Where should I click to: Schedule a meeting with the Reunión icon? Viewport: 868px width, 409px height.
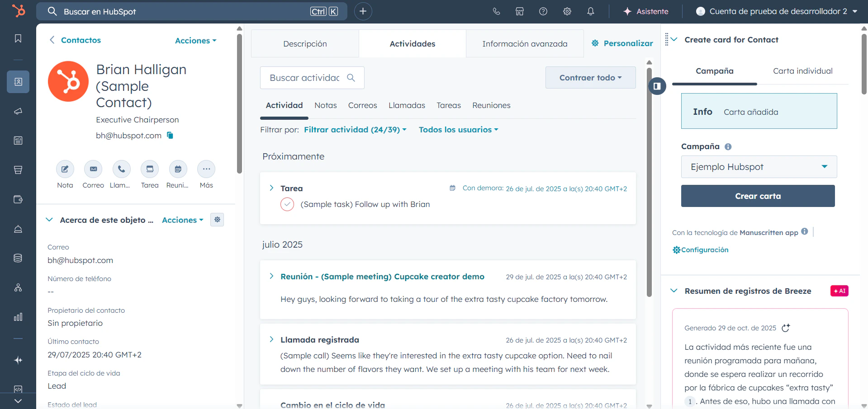pyautogui.click(x=178, y=169)
